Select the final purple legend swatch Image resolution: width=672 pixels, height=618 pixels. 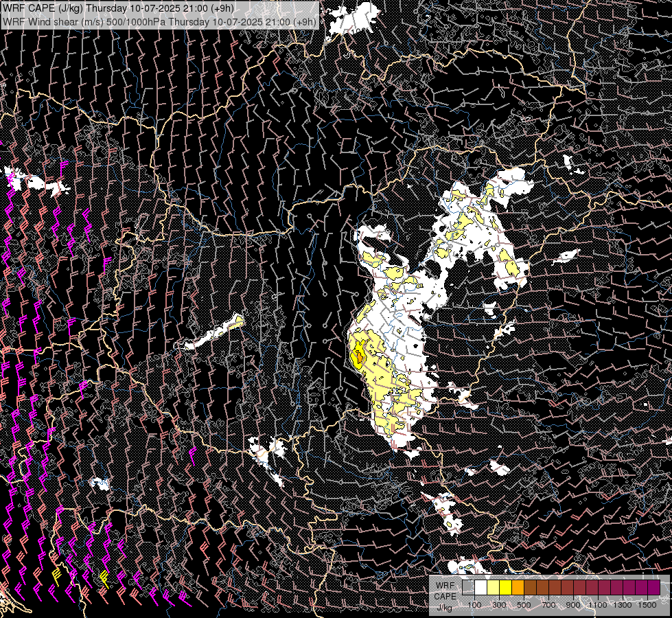tap(654, 587)
